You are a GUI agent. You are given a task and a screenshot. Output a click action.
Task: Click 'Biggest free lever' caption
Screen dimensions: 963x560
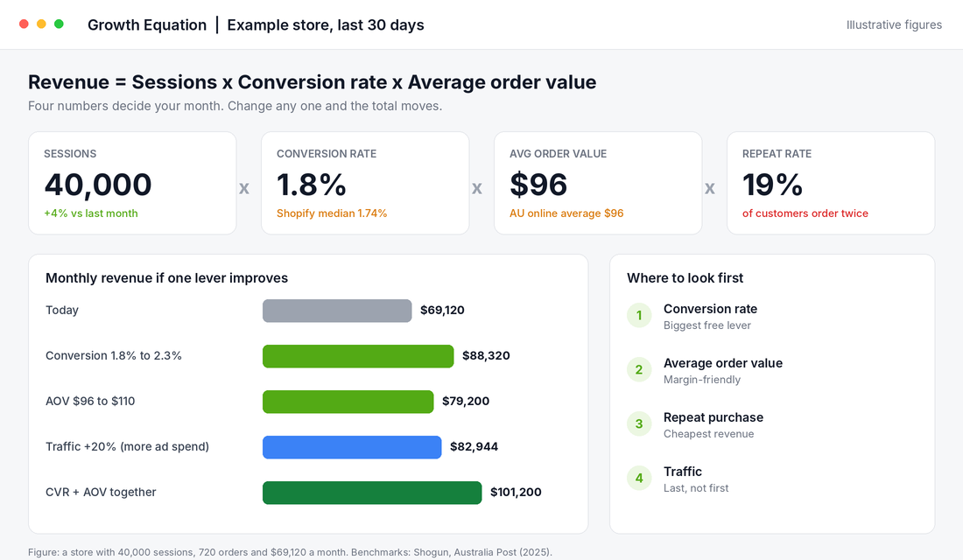pyautogui.click(x=706, y=325)
